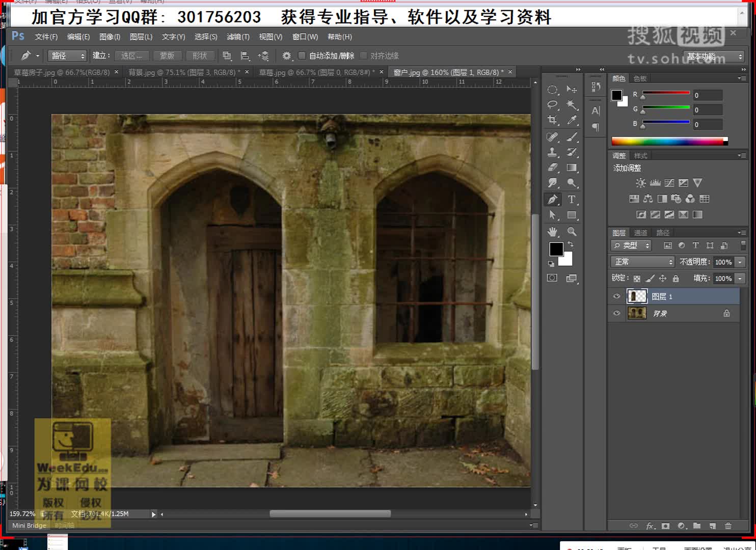Open the Color panel flyout menu
The image size is (756, 550).
tap(742, 78)
